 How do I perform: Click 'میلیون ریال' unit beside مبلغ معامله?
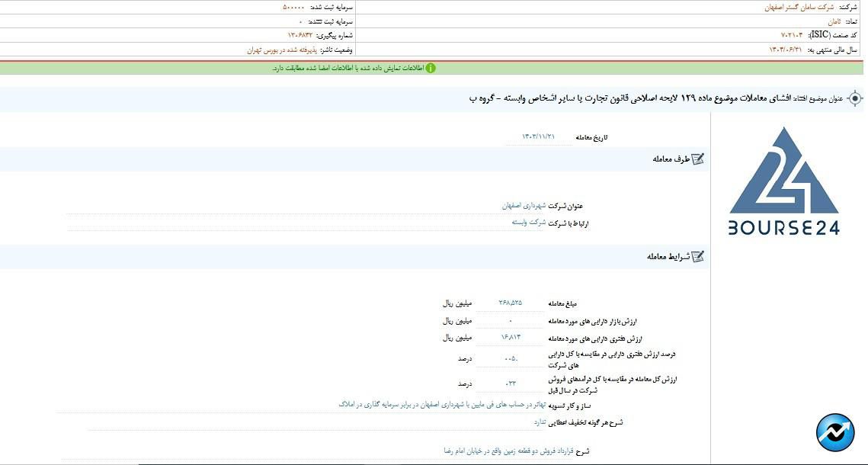click(456, 303)
